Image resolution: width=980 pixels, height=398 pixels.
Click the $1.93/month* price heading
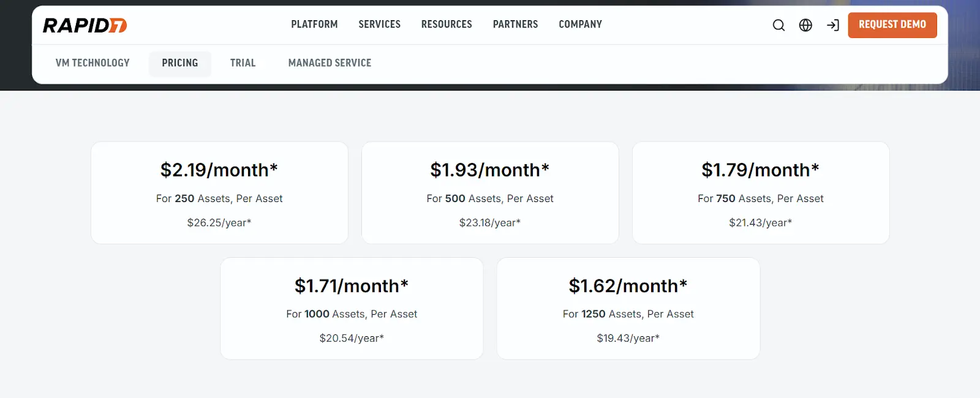tap(490, 170)
